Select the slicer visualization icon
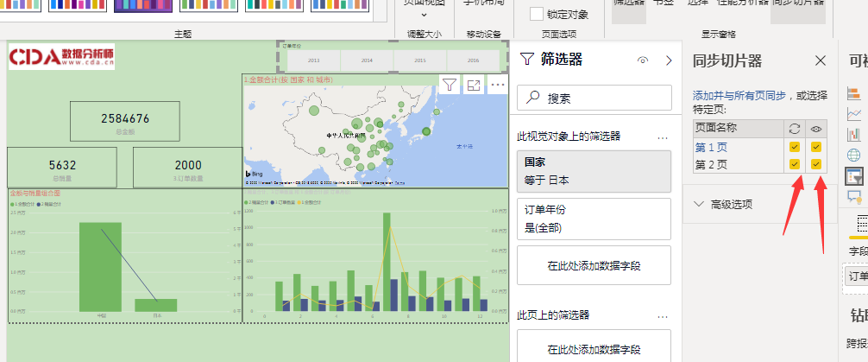Viewport: 868px width, 362px height. pos(853,176)
